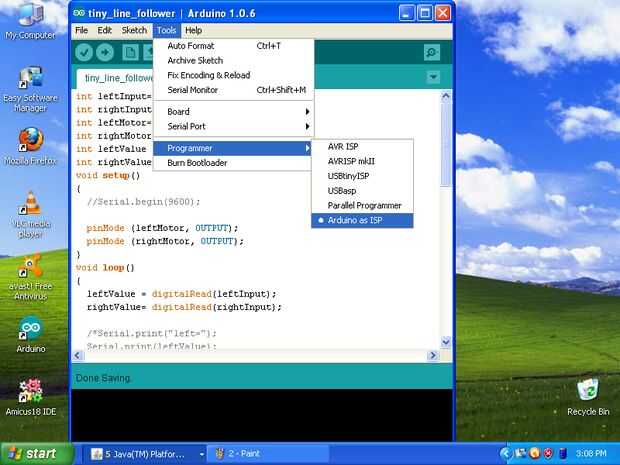
Task: Choose Fix Encoding & Reload
Action: pos(234,75)
